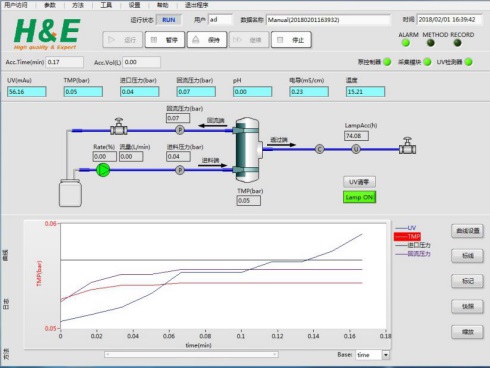The image size is (490, 368).
Task: Toggle the TMP curve legend entry
Action: coord(407,236)
